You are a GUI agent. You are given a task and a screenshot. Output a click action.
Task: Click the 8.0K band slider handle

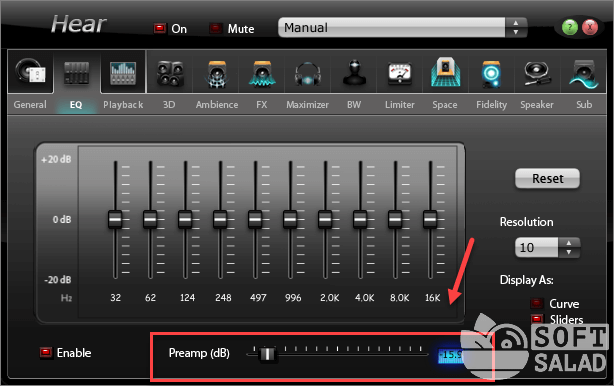click(x=395, y=219)
